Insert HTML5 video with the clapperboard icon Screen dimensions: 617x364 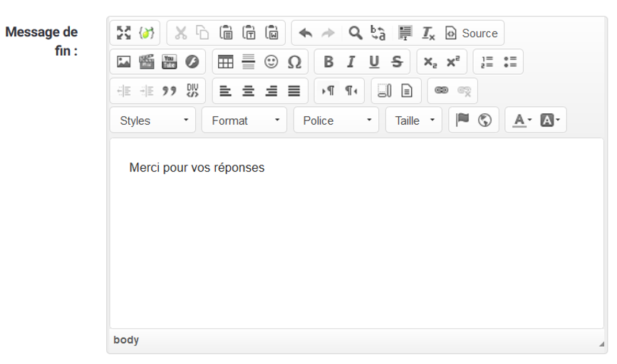146,62
